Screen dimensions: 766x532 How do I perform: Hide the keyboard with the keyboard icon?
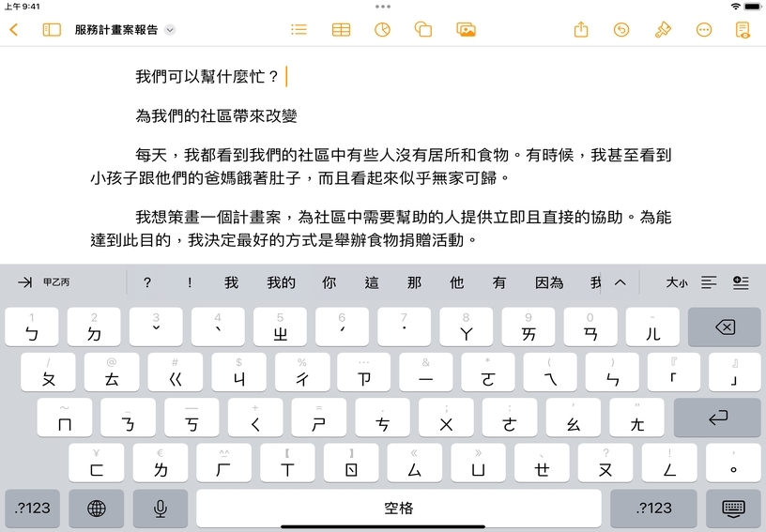tap(733, 509)
